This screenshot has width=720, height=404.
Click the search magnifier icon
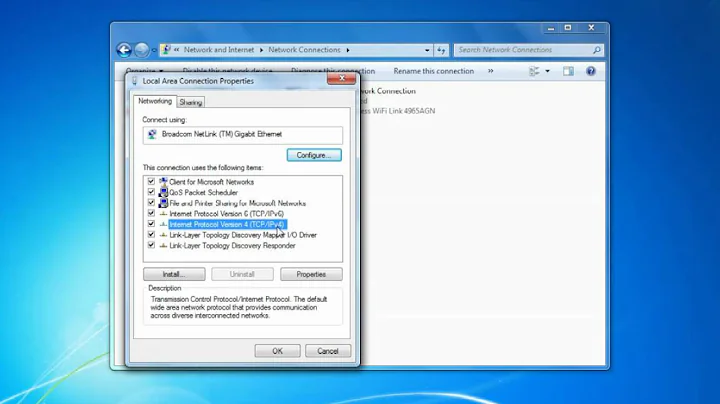pyautogui.click(x=596, y=50)
